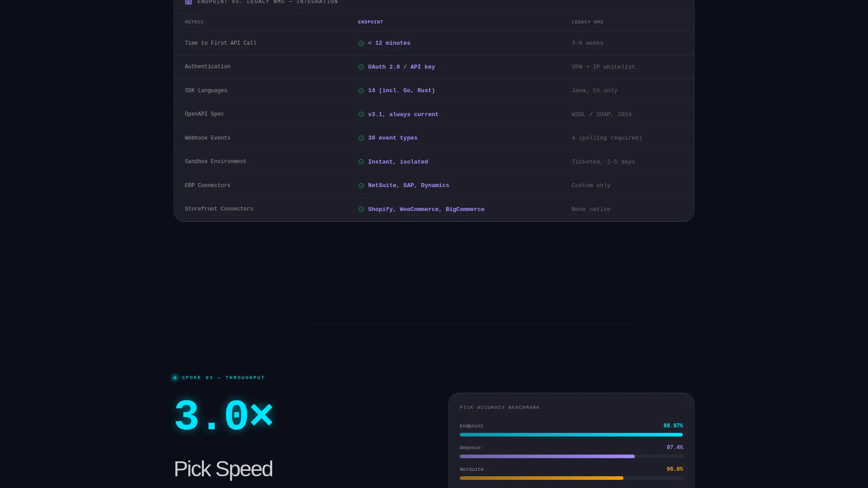Click check icon beside 14 (incl. Go, Rust)
Image resolution: width=868 pixels, height=488 pixels.
tap(361, 91)
